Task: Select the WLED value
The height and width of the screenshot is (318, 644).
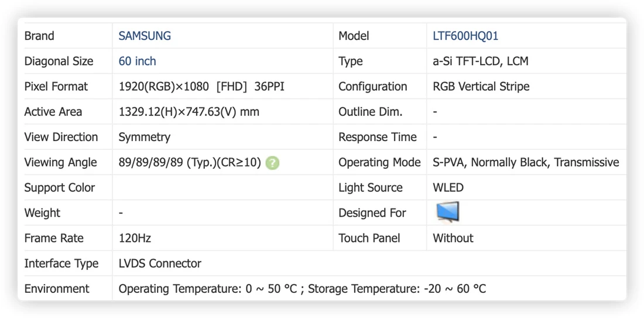Action: pos(448,188)
